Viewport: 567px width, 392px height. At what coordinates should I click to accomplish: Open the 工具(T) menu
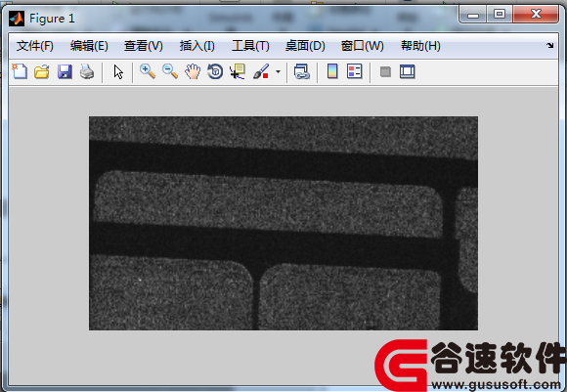click(x=250, y=46)
